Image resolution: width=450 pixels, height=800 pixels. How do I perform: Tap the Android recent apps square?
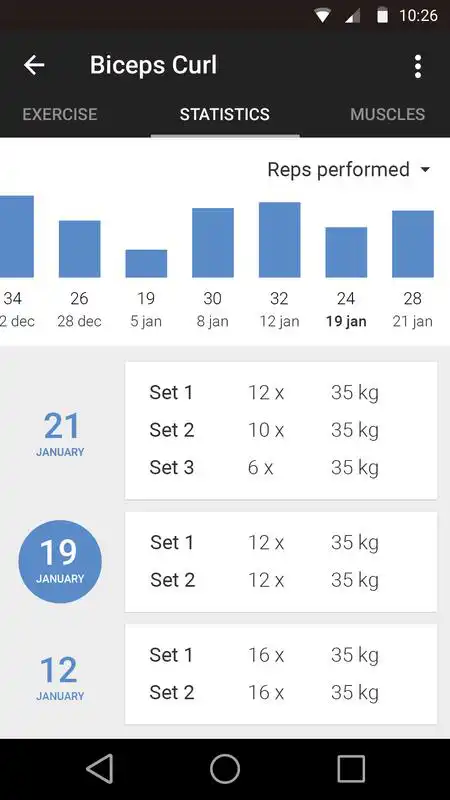(x=351, y=768)
